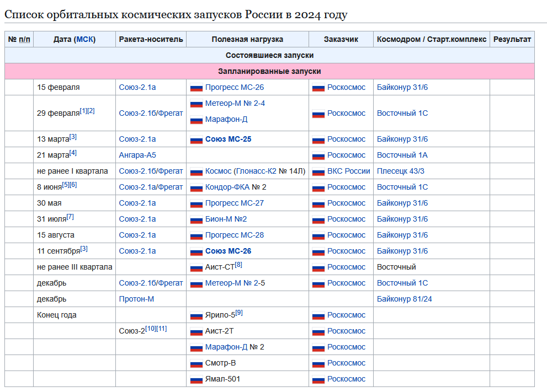Open the Восточный 1А launch complex link
This screenshot has width=547, height=392.
(x=402, y=155)
